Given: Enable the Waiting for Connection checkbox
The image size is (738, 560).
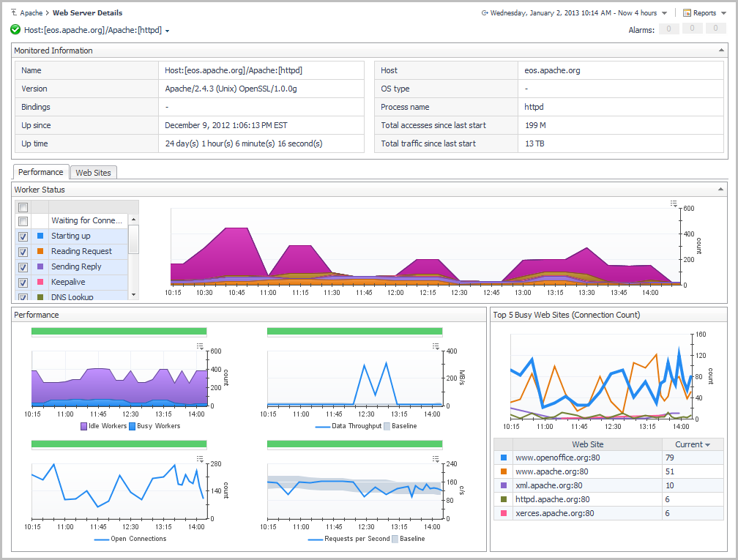Looking at the screenshot, I should pos(23,221).
